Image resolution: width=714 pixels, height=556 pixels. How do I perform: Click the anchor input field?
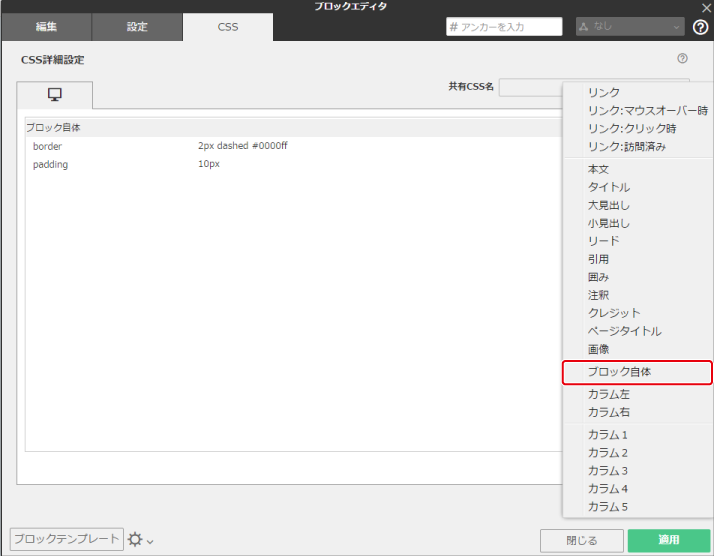point(504,26)
